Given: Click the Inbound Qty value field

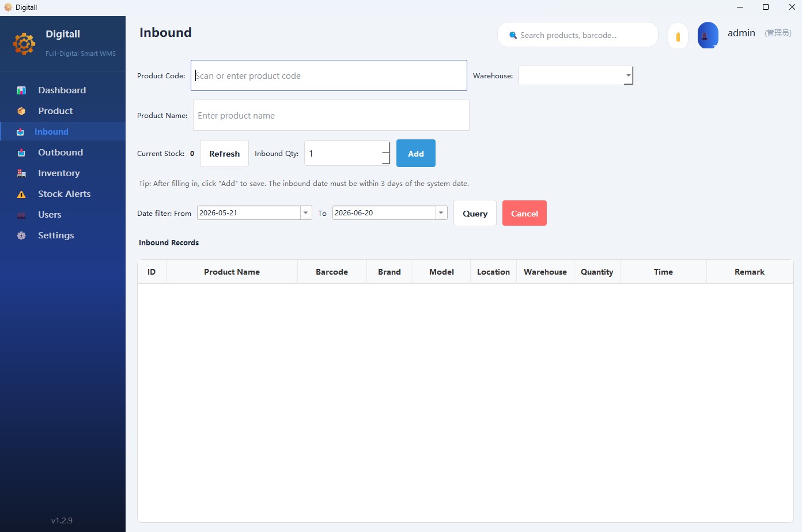Looking at the screenshot, I should (343, 154).
